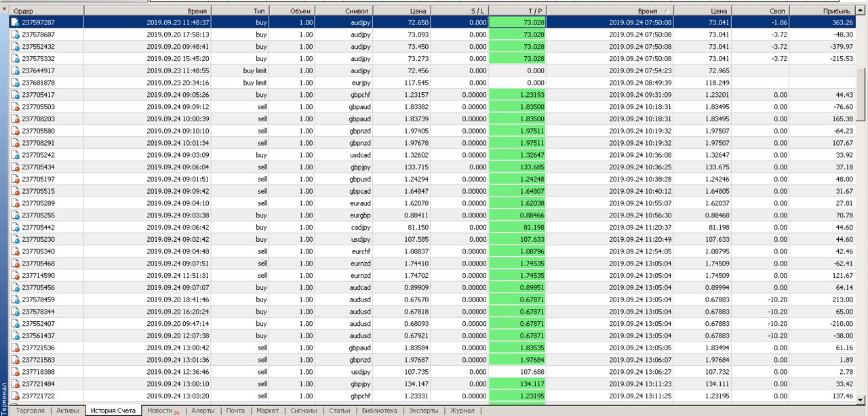Image resolution: width=868 pixels, height=416 pixels.
Task: Click the buy order icon for 237705230
Action: [15, 239]
